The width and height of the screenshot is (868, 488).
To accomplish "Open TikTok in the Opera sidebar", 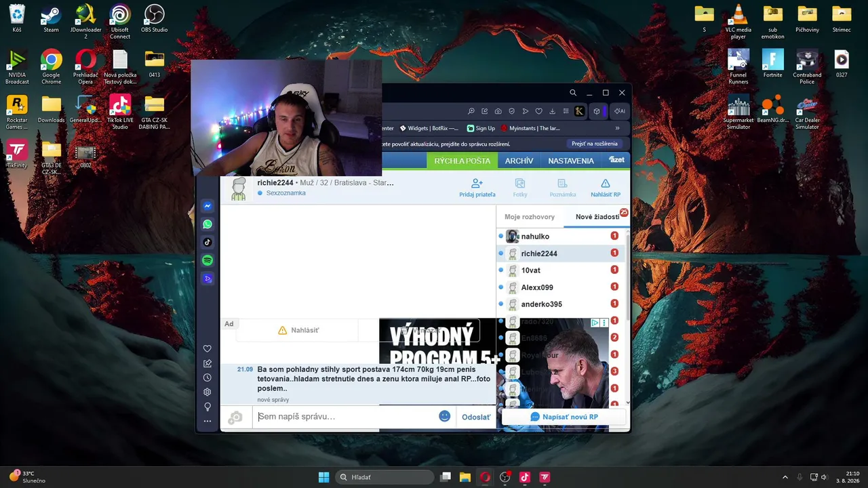I will tap(208, 242).
